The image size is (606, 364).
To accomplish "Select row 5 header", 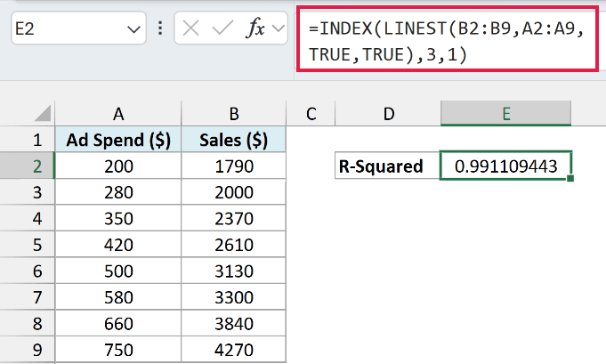I will pos(28,245).
